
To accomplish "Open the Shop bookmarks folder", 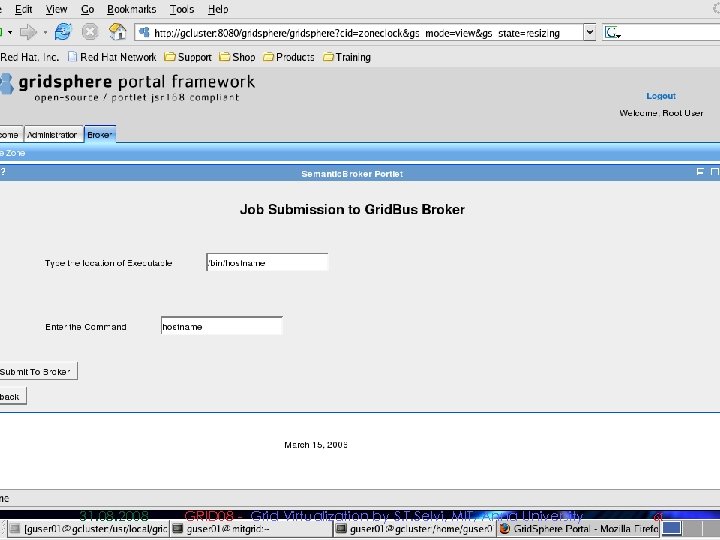I will pos(237,57).
